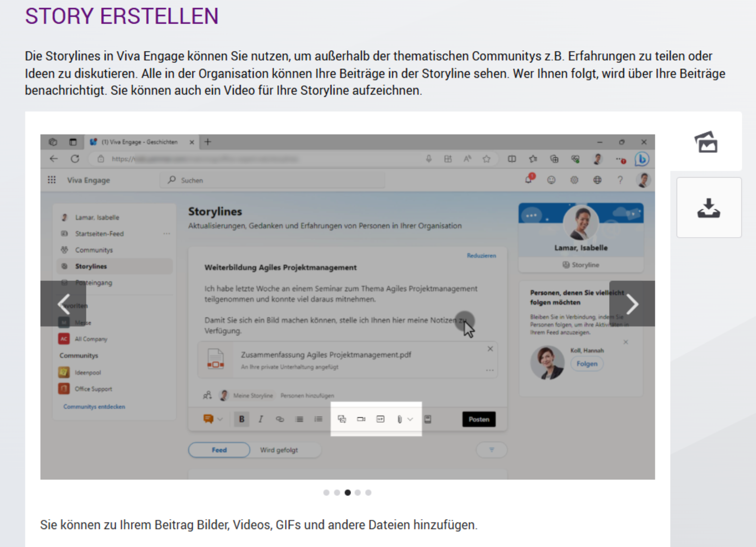The height and width of the screenshot is (547, 756).
Task: Click the italic formatting icon
Action: [260, 419]
